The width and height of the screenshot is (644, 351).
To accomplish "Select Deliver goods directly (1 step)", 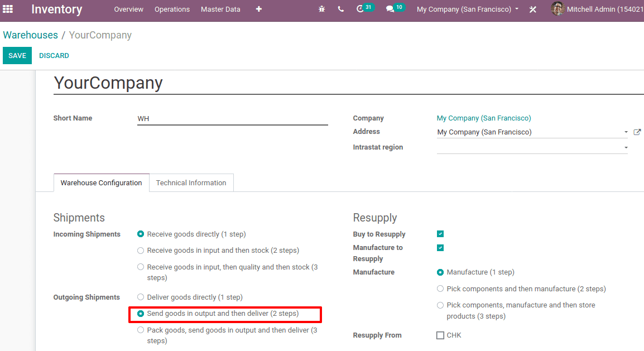I will 141,297.
